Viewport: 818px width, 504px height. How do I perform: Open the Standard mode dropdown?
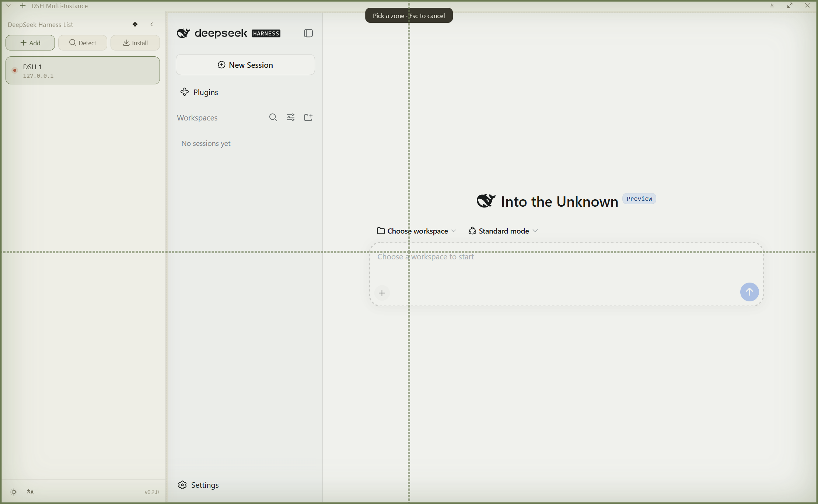pyautogui.click(x=503, y=231)
